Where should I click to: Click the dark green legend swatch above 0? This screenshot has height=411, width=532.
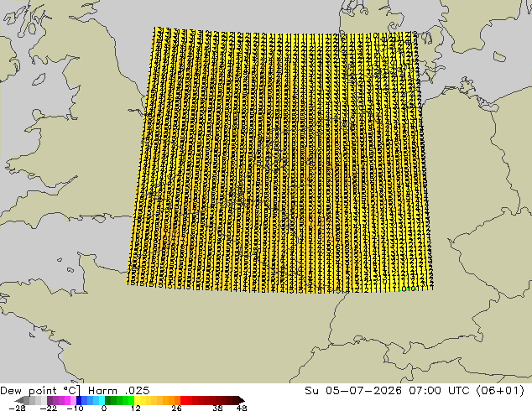click(x=107, y=400)
